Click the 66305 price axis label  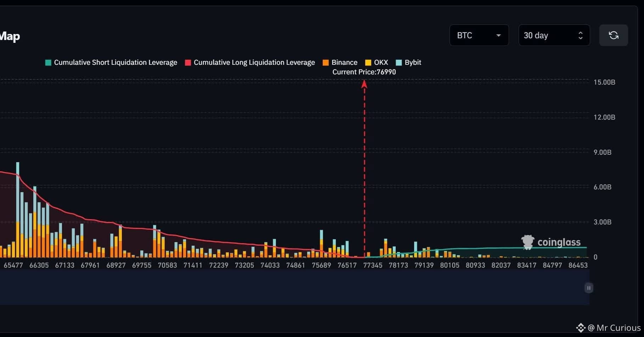pyautogui.click(x=39, y=265)
